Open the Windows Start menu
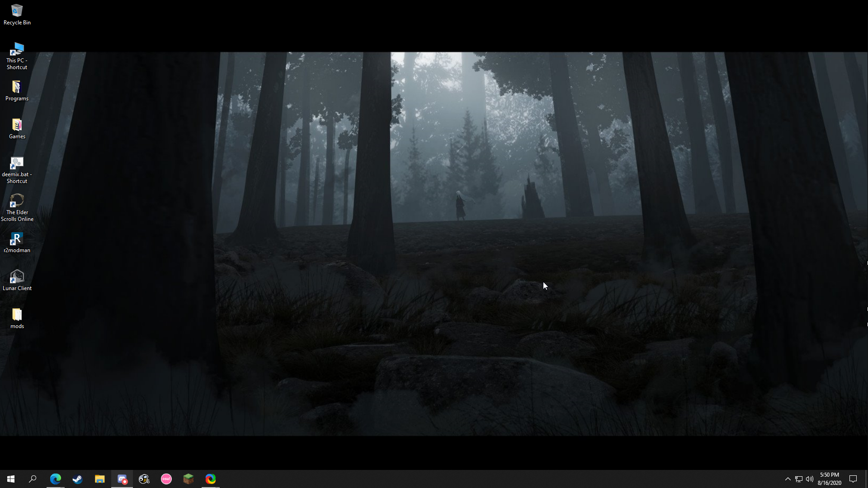Screen dimensions: 868x488 pyautogui.click(x=11, y=479)
